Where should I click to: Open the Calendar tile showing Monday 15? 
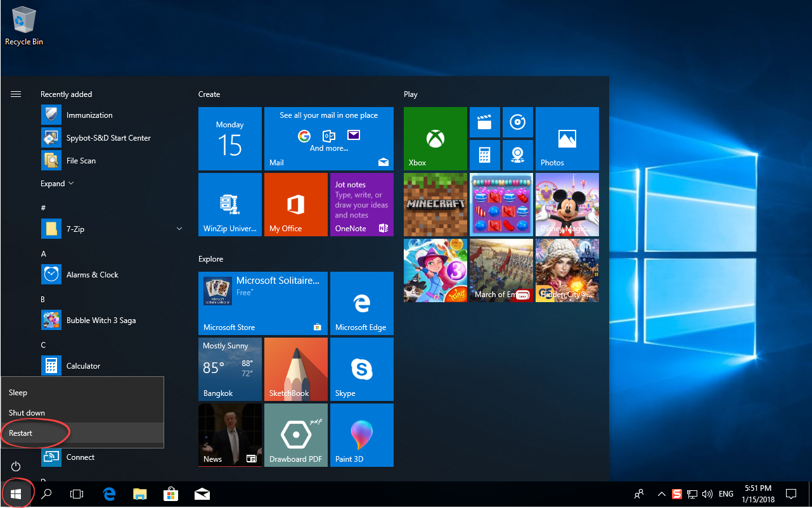230,139
